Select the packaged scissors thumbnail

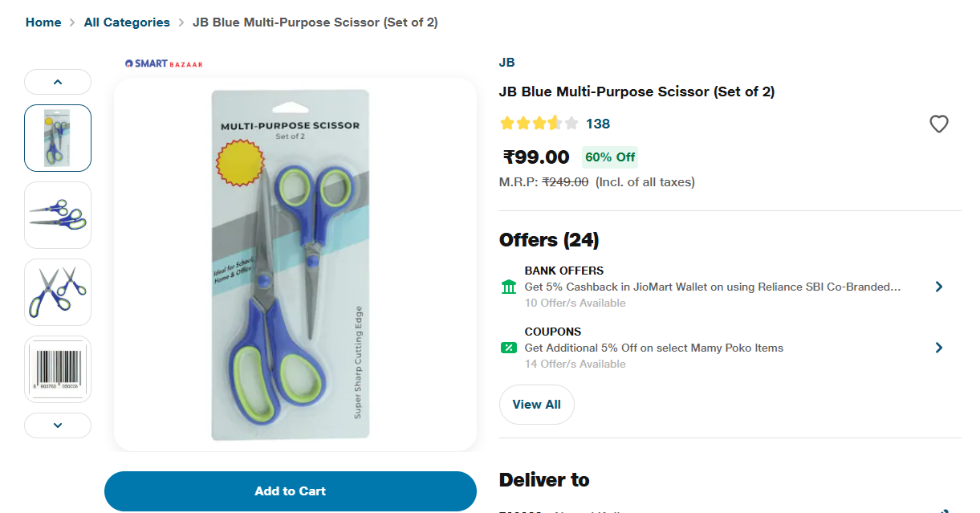tap(58, 138)
